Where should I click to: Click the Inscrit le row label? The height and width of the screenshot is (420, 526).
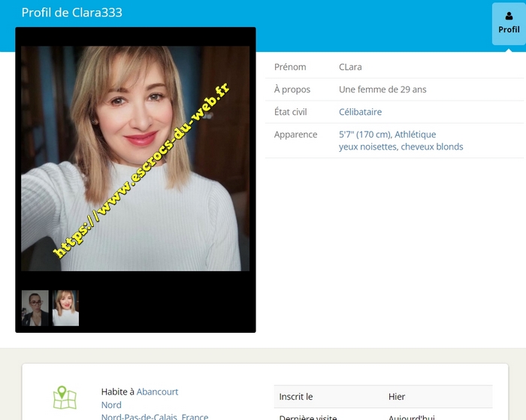point(295,397)
